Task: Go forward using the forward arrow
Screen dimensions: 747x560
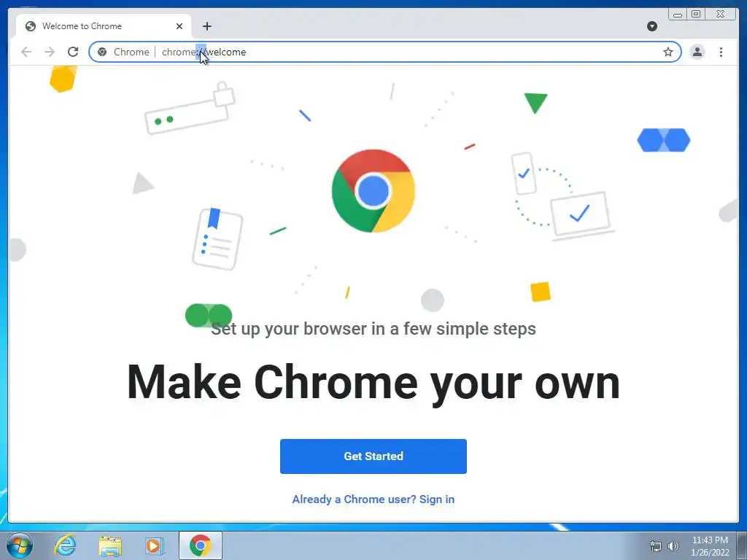Action: tap(50, 52)
